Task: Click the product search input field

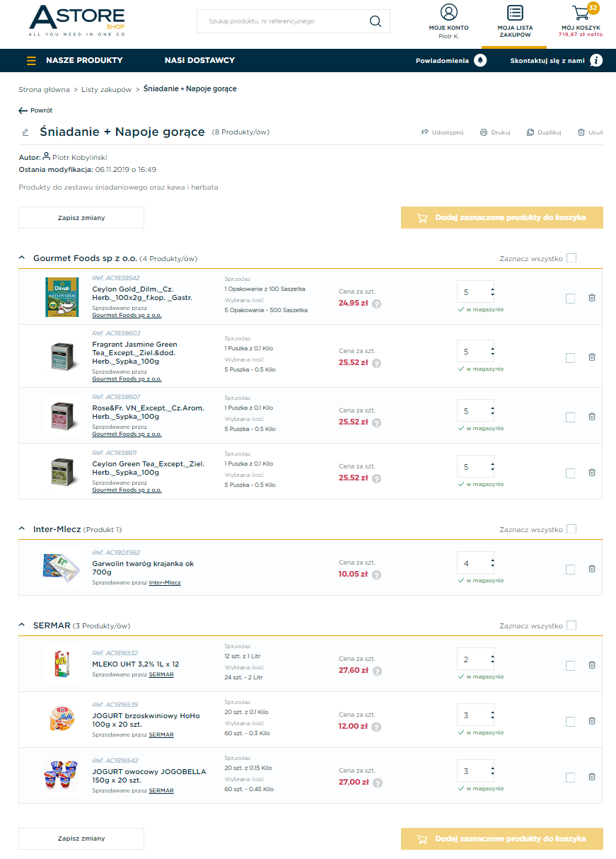Action: point(283,21)
